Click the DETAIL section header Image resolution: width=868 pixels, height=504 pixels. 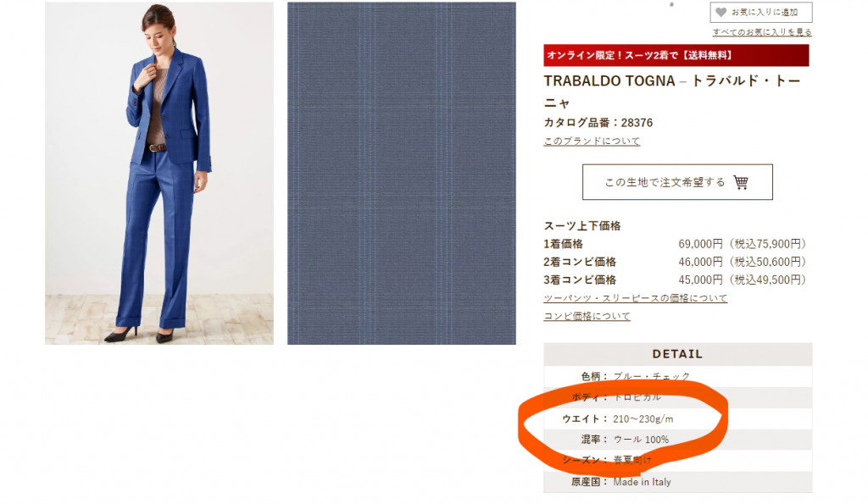point(677,354)
